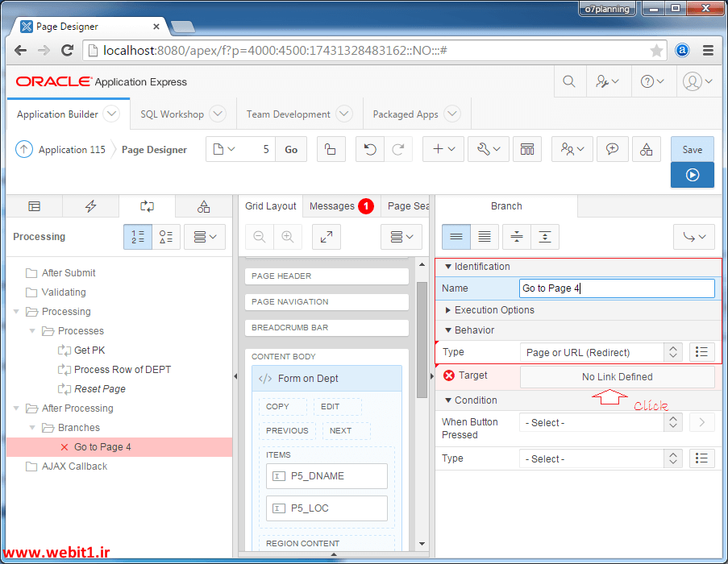This screenshot has width=728, height=564.
Task: Click the Go button next to page number
Action: pyautogui.click(x=291, y=149)
